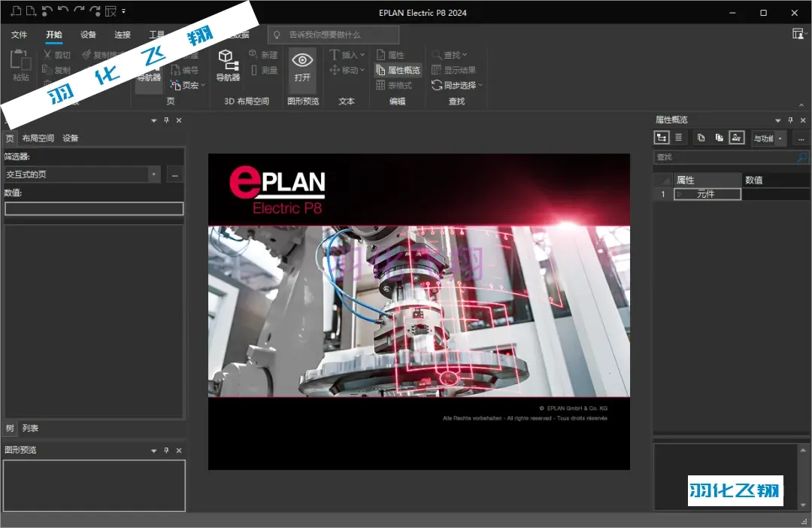Viewport: 812px width, 528px height.
Task: Toggle the user-filter icon in 属性概览 toolbar
Action: (x=736, y=138)
